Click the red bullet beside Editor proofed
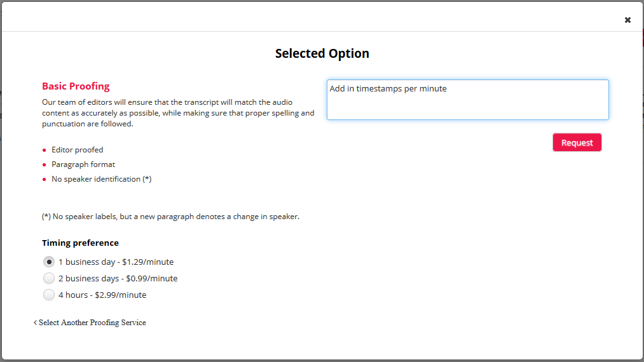644x362 pixels. 45,150
